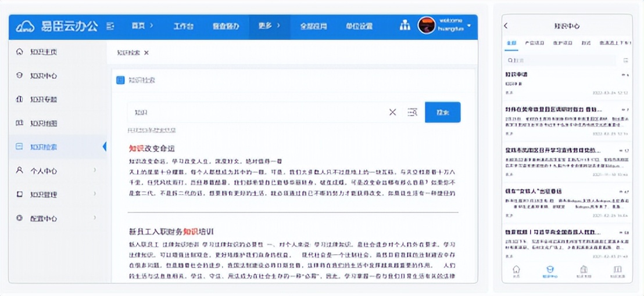Image resolution: width=644 pixels, height=296 pixels.
Task: Open the 知识改变命运 search result
Action: click(152, 149)
